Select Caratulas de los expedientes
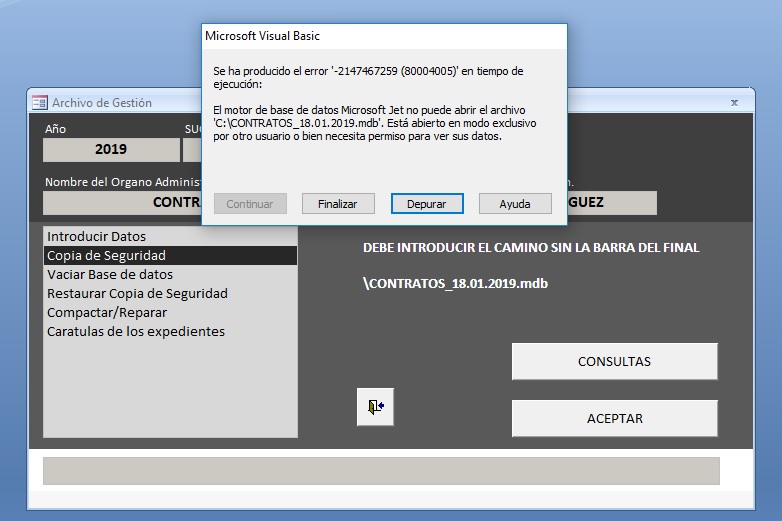782x521 pixels. point(170,331)
